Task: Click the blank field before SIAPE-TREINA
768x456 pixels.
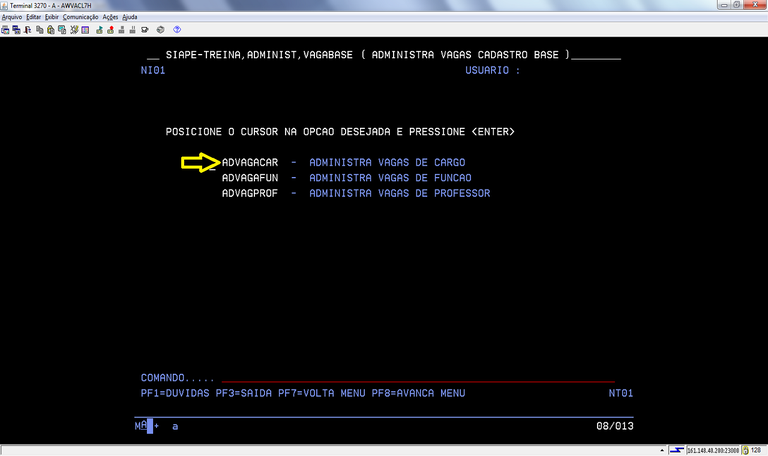Action: coord(153,55)
